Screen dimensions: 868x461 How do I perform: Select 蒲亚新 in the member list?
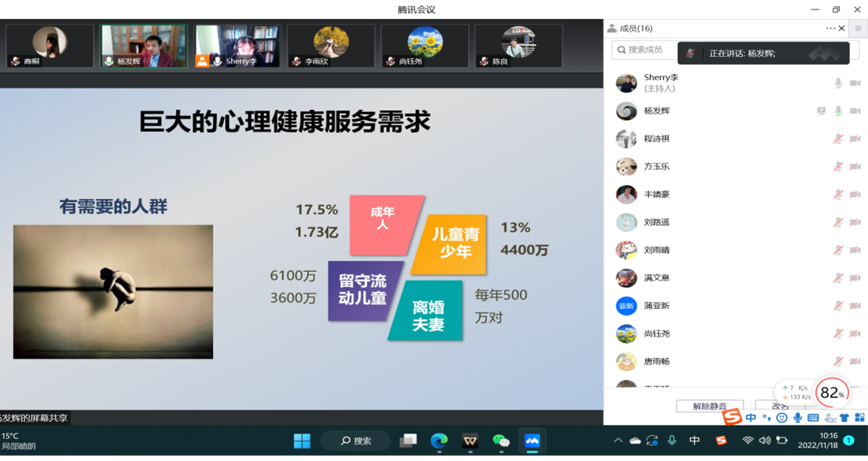pyautogui.click(x=657, y=306)
